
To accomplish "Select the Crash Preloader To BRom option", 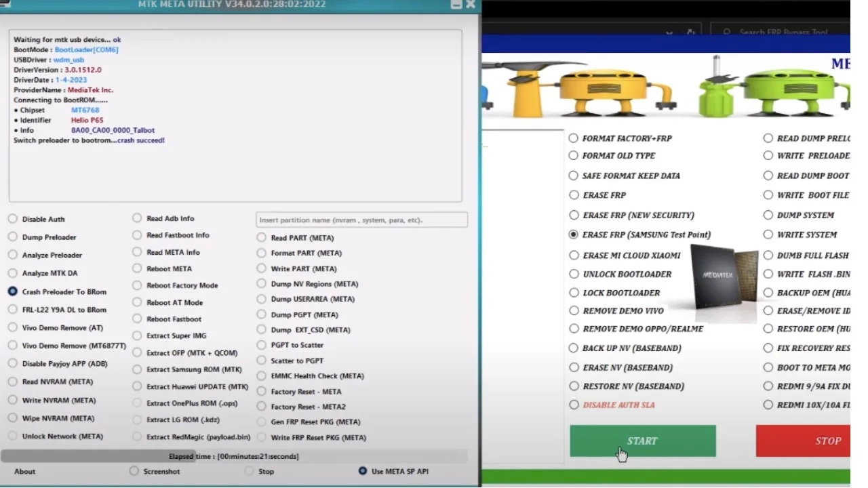I will (12, 291).
